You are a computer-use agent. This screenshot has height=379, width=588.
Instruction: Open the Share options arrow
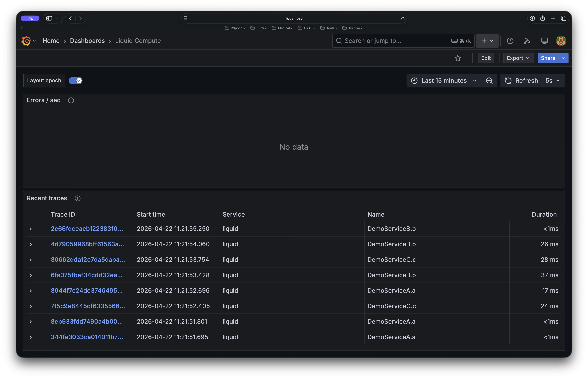[x=563, y=58]
